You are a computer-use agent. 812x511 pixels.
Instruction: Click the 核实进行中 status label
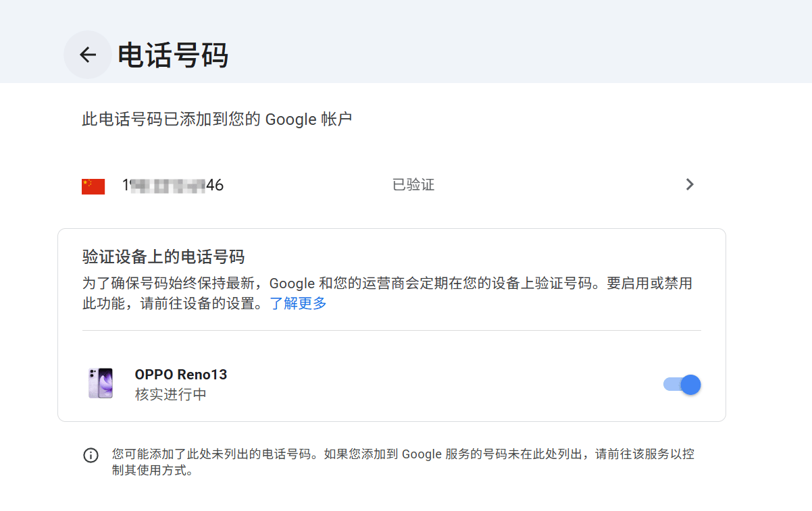(x=171, y=394)
